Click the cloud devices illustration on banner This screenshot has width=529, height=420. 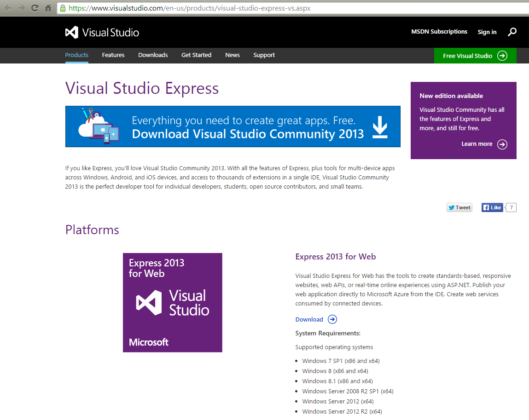click(x=99, y=126)
